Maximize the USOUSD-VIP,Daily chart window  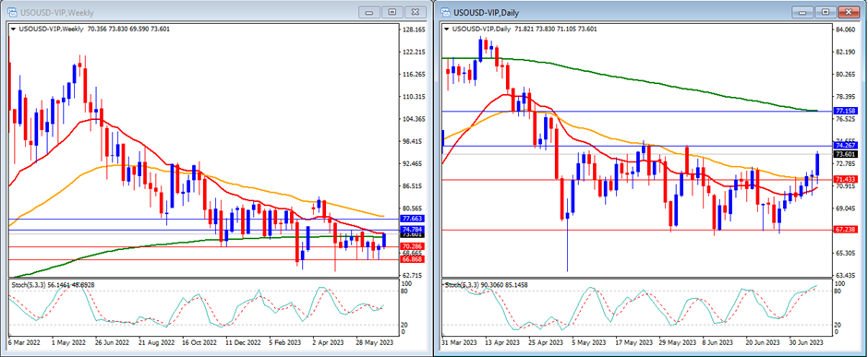(x=826, y=12)
